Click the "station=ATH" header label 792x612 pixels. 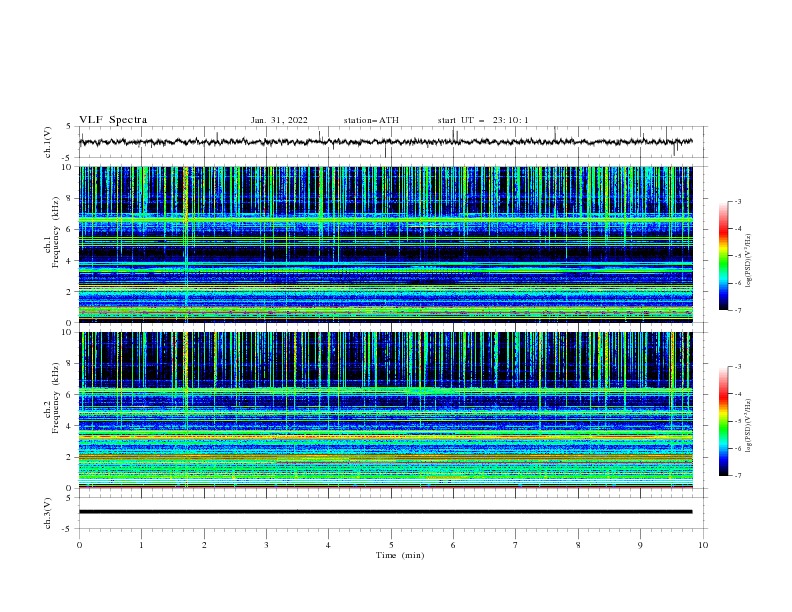371,120
